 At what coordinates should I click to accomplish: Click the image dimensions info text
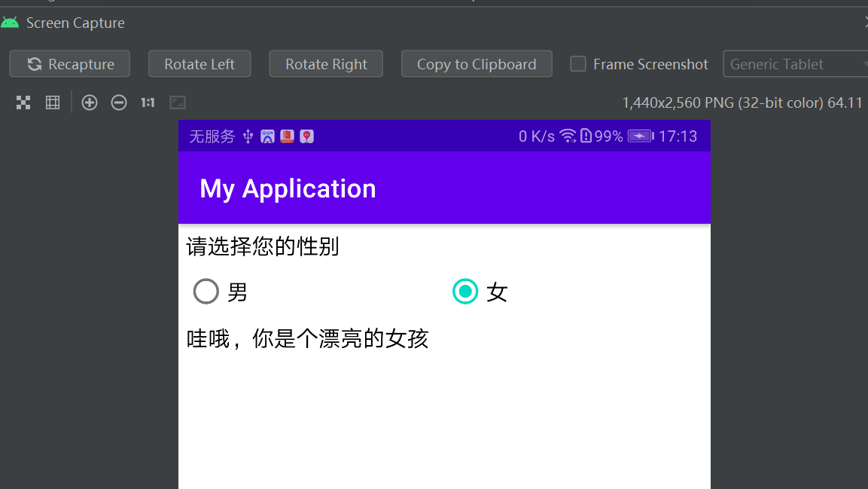[x=742, y=103]
